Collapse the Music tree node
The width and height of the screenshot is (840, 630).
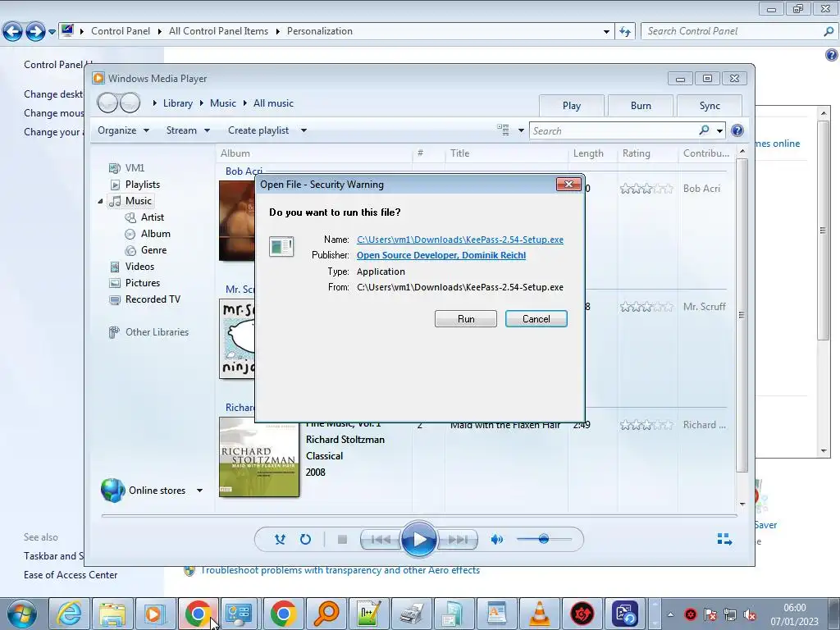tap(100, 202)
